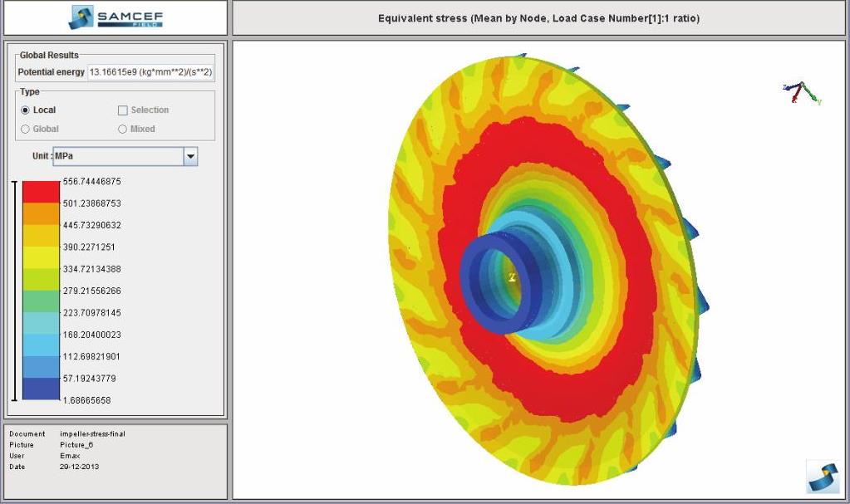Click the maximum legend value 556.74446875
Image resolution: width=850 pixels, height=504 pixels.
point(92,181)
